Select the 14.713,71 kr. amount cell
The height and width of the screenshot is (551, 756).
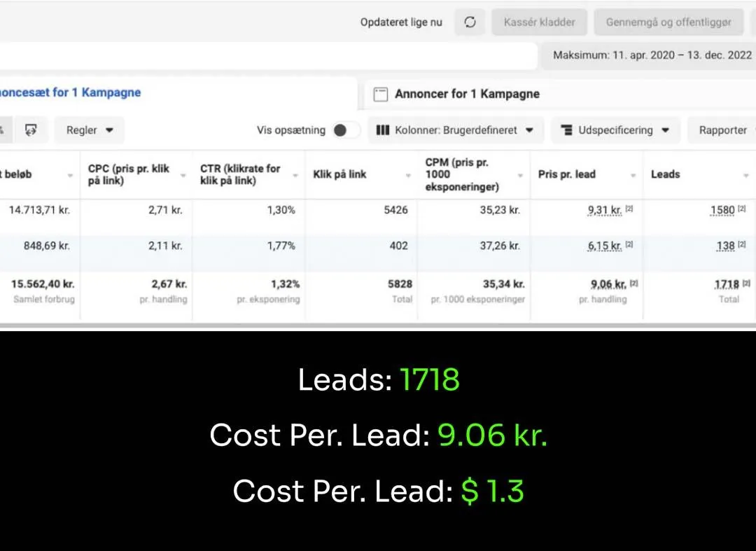[x=39, y=210]
